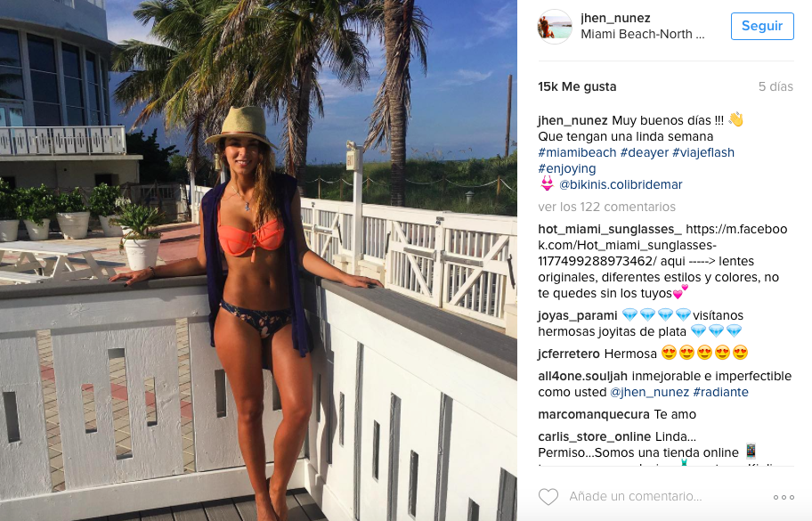Click the 'Añade un comentario' input field

point(636,496)
